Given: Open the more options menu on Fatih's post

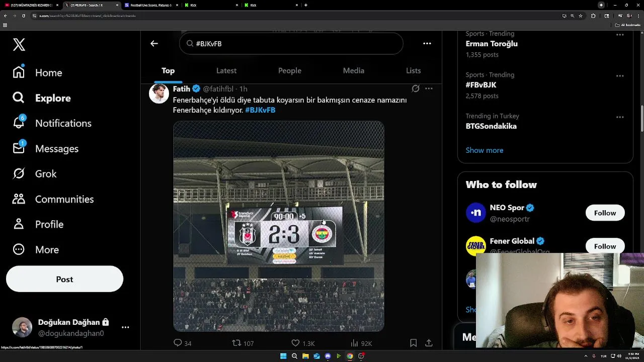Looking at the screenshot, I should click(429, 88).
